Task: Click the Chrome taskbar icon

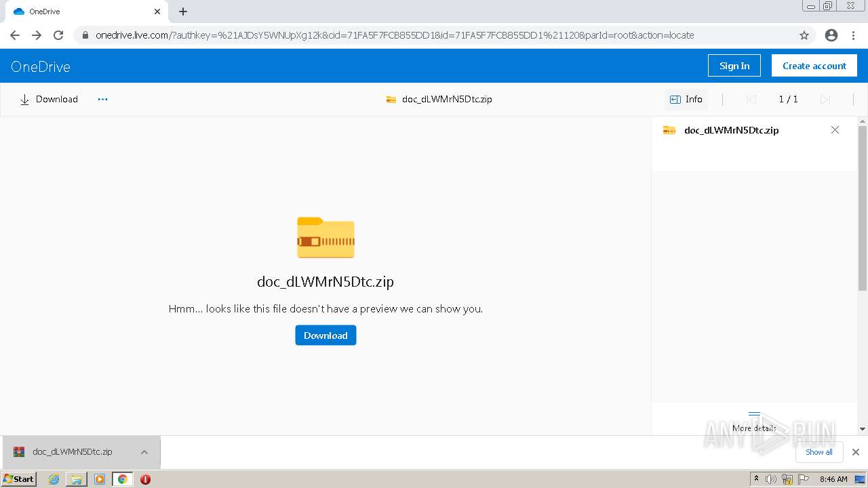Action: point(123,479)
